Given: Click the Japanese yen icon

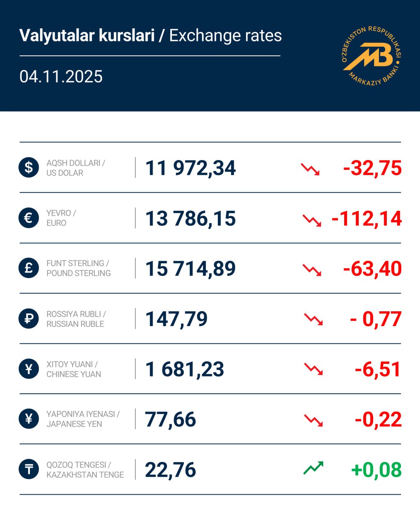Looking at the screenshot, I should coord(29,419).
